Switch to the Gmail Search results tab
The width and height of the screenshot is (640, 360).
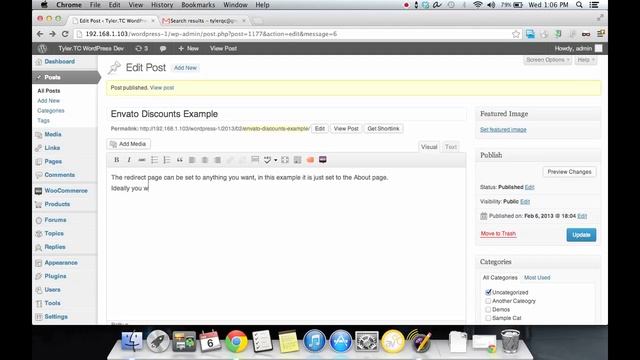[203, 20]
